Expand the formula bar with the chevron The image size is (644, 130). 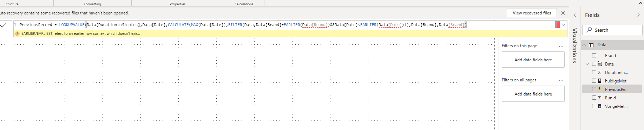563,25
